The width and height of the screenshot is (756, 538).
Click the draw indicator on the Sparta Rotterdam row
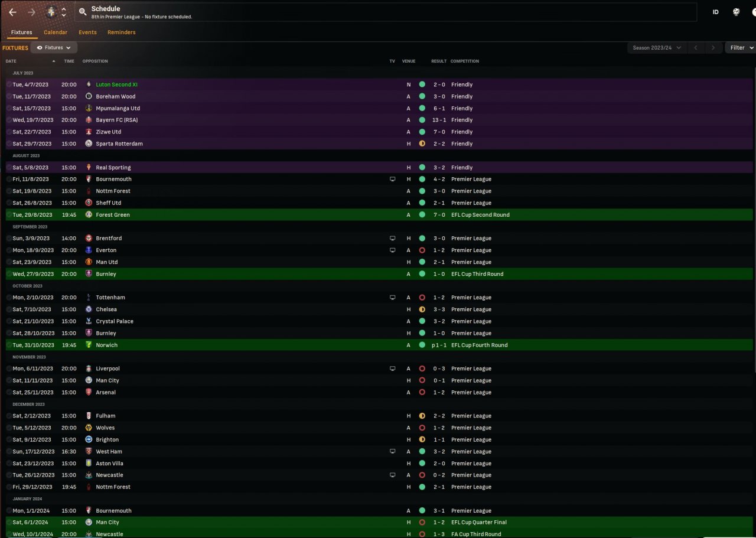point(422,144)
